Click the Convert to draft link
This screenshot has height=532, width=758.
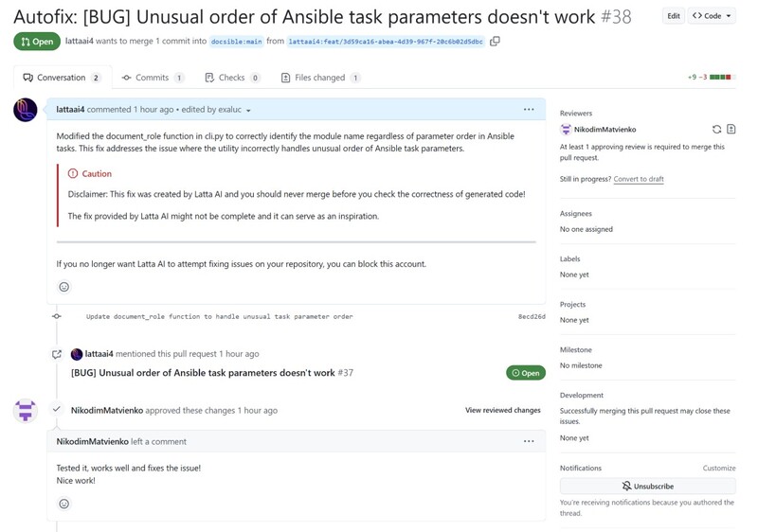tap(638, 179)
